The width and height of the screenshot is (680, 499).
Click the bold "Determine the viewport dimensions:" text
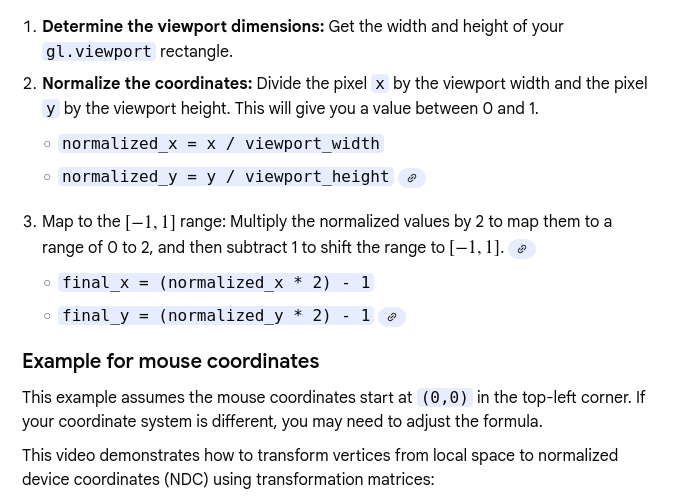tap(183, 27)
